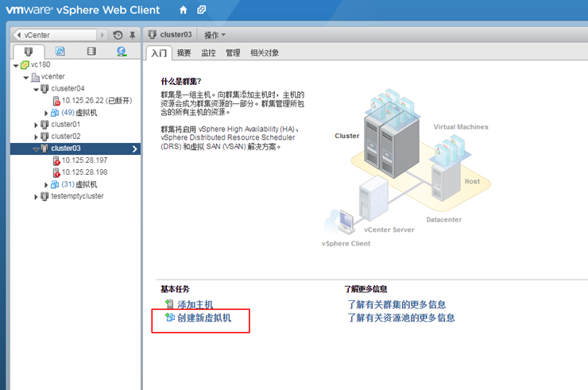The width and height of the screenshot is (588, 390).
Task: Pin the navigator with pushpin icon
Action: pyautogui.click(x=133, y=35)
